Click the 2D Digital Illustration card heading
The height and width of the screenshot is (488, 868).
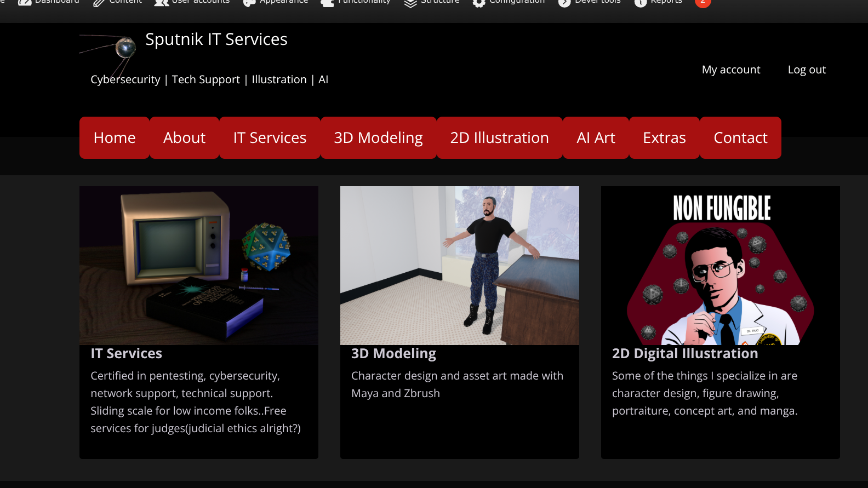(x=685, y=353)
